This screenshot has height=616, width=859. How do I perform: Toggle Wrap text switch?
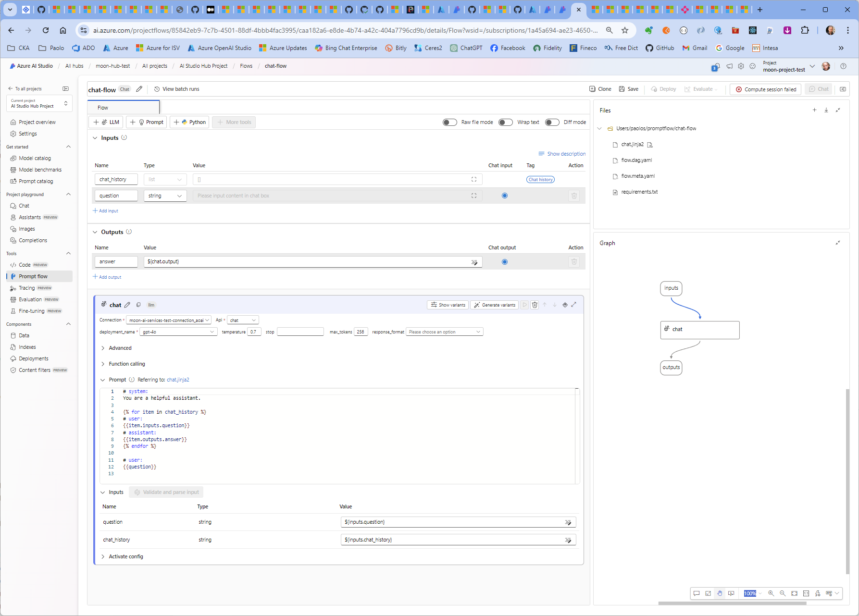point(506,122)
